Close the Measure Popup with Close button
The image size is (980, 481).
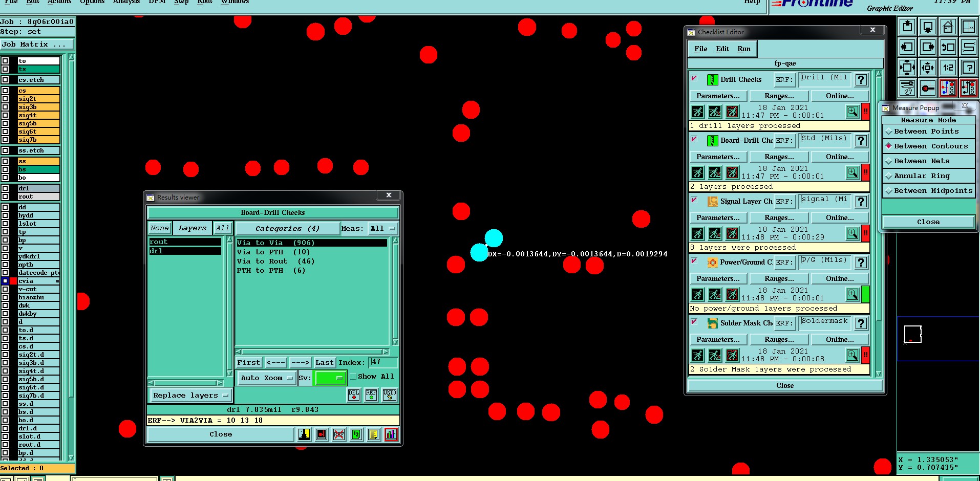[x=928, y=222]
